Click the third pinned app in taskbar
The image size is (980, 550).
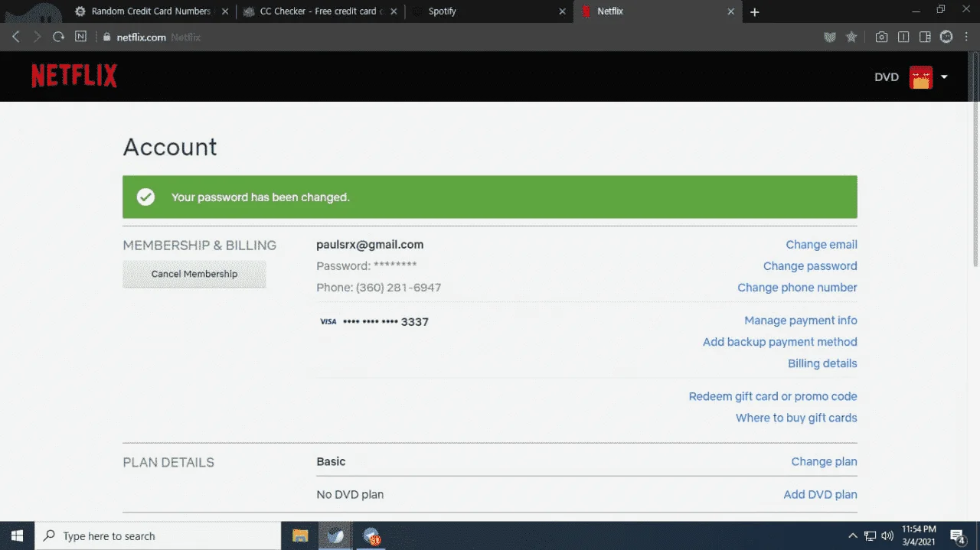click(371, 536)
